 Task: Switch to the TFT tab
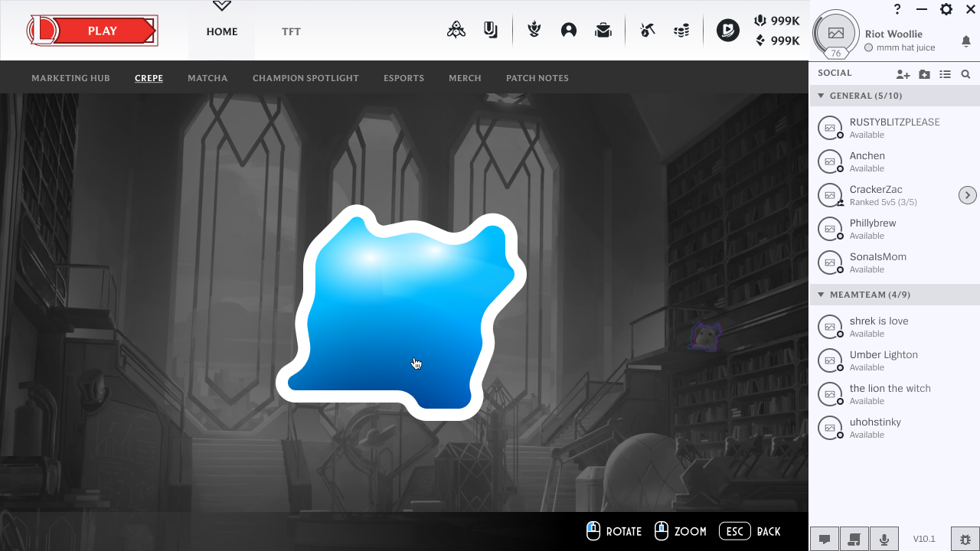[291, 31]
